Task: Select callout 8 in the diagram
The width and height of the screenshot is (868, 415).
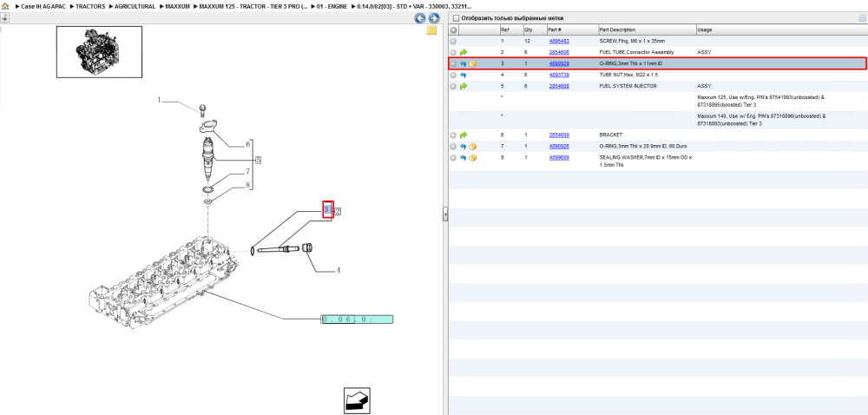Action: [x=248, y=186]
